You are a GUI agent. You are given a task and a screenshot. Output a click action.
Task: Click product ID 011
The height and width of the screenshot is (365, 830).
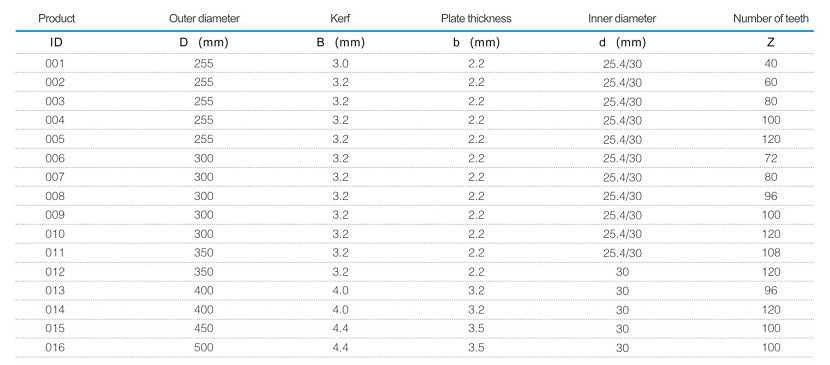(x=55, y=253)
